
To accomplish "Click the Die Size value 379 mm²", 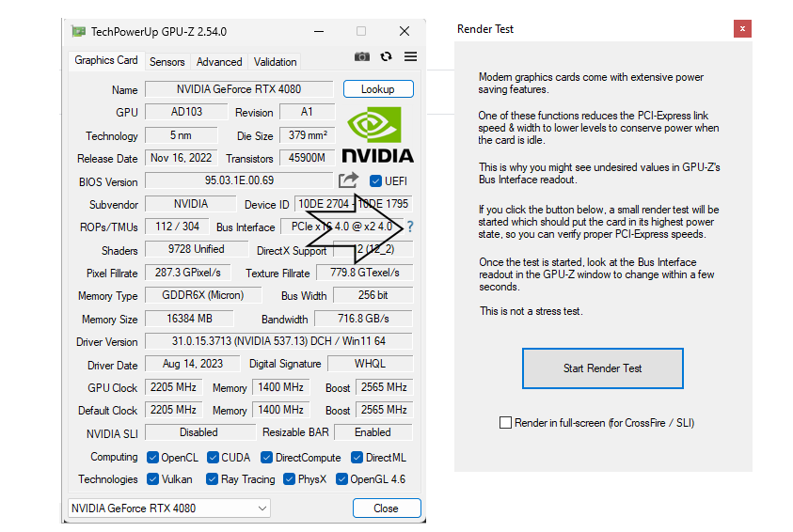I will click(307, 135).
